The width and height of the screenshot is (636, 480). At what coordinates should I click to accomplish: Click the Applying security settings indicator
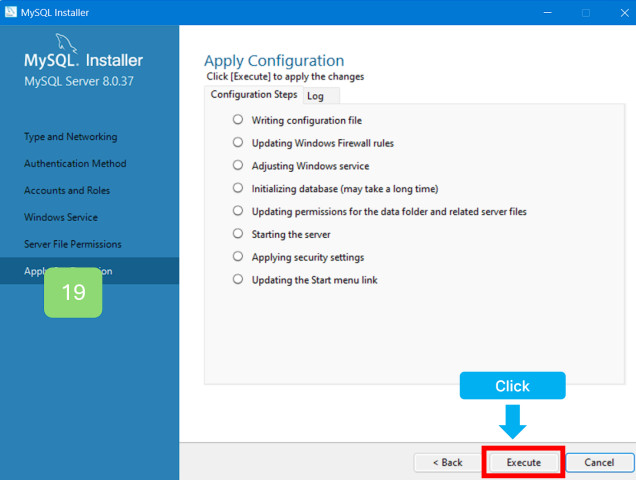(238, 256)
